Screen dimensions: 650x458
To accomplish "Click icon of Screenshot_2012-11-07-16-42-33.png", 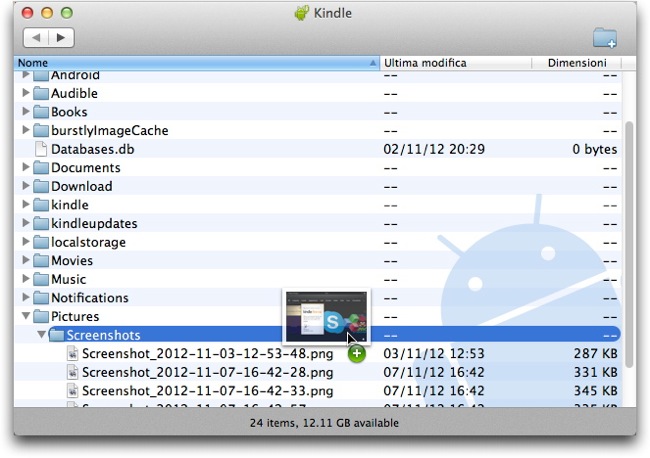I will (73, 391).
